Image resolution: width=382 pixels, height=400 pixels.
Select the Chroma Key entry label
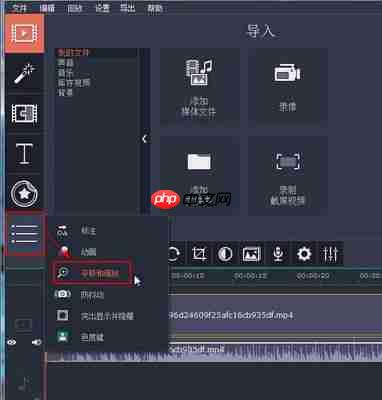(92, 337)
